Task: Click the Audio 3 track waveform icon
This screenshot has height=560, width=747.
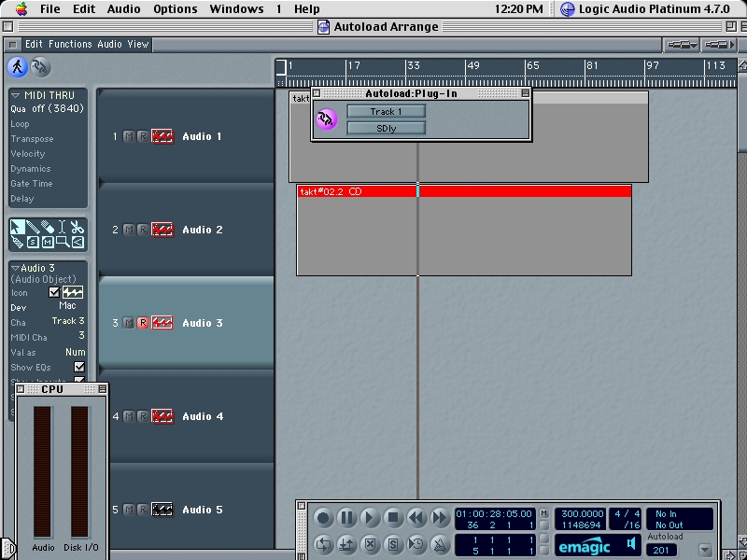Action: click(162, 323)
